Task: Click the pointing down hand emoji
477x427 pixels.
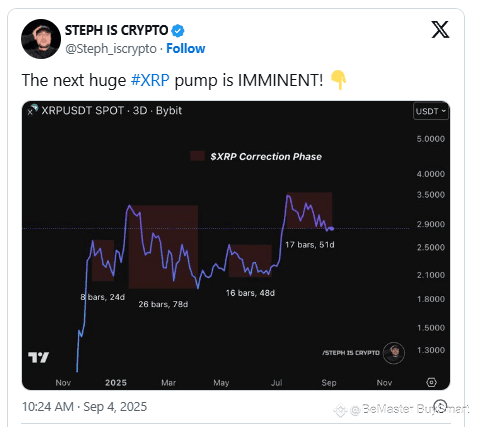Action: click(x=338, y=80)
